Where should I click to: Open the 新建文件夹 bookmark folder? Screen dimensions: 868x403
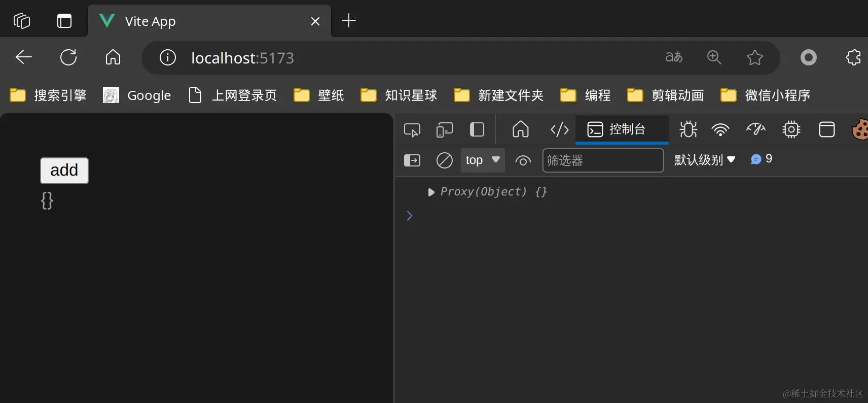tap(499, 95)
